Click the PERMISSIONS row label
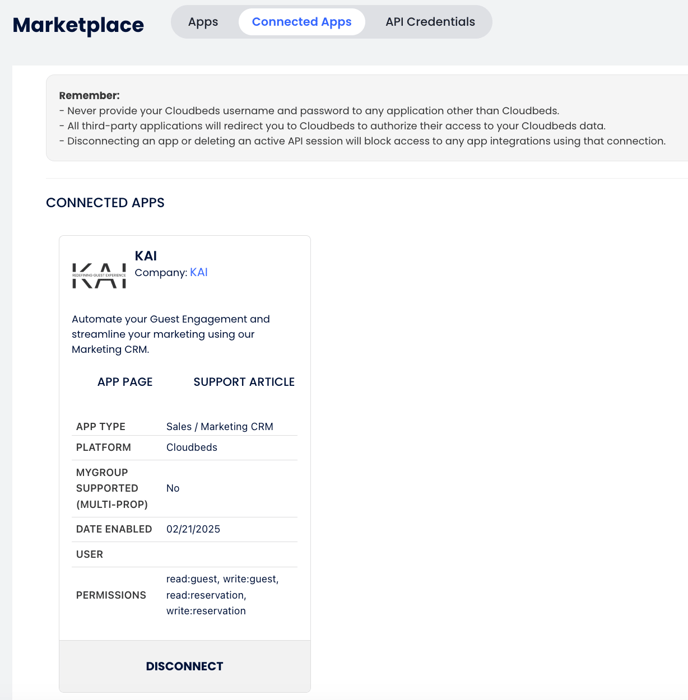688x700 pixels. (x=111, y=595)
